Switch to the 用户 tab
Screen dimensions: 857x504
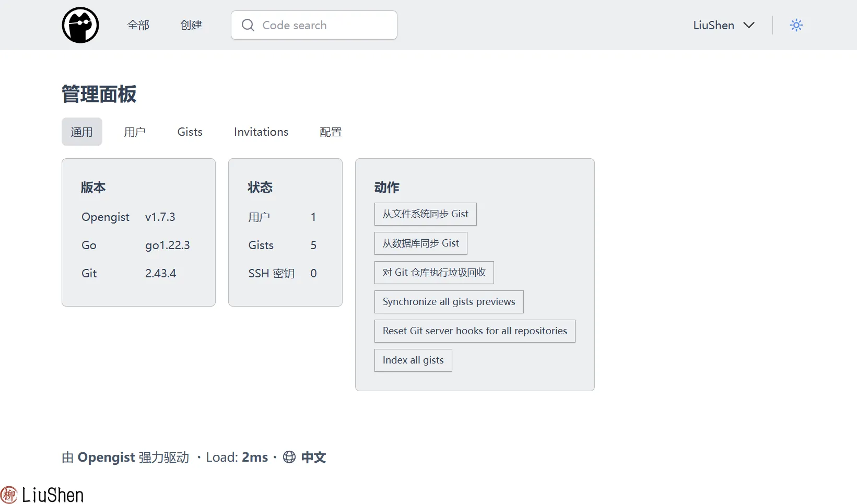point(135,132)
